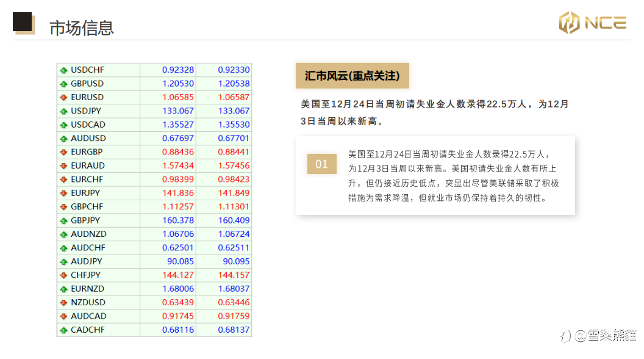Select the USDJPY symbol name
The height and width of the screenshot is (359, 644).
(86, 111)
